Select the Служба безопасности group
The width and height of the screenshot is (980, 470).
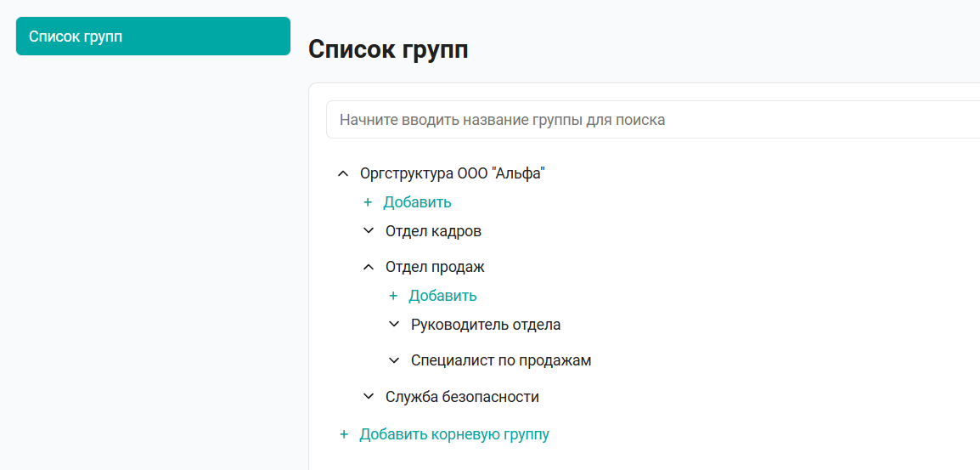[463, 397]
